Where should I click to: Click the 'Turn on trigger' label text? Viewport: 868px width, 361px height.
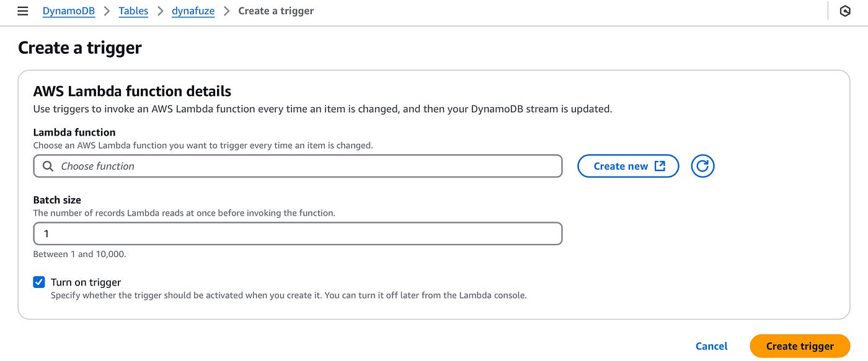[x=86, y=282]
